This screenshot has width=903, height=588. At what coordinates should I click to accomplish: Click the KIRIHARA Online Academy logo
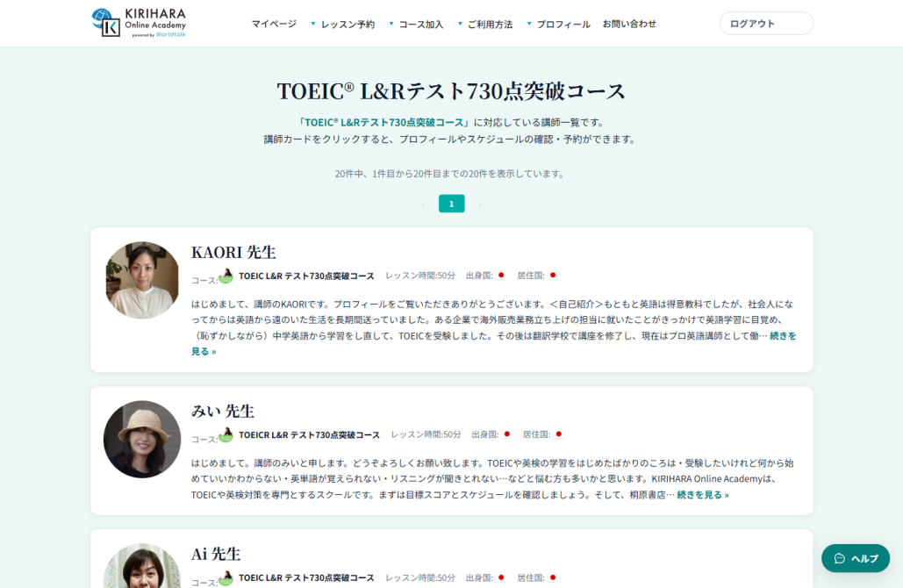(x=139, y=23)
